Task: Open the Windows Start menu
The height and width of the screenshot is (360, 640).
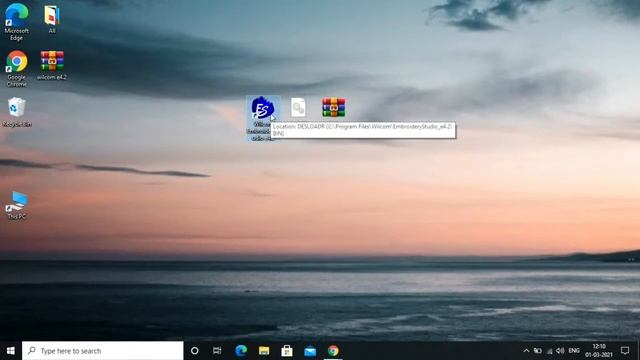Action: coord(11,351)
